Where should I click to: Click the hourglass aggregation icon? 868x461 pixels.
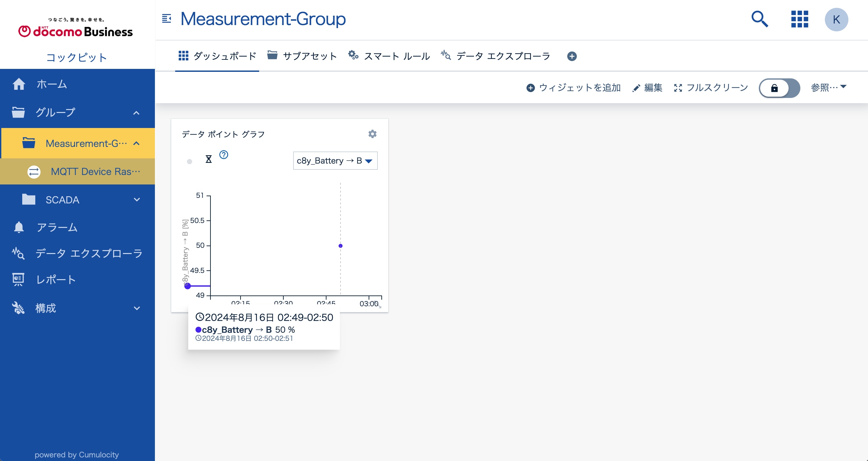(x=209, y=159)
